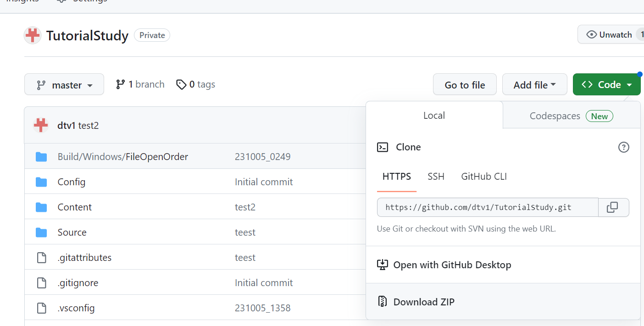Open the .vsconfig file
This screenshot has width=644, height=326.
point(76,308)
